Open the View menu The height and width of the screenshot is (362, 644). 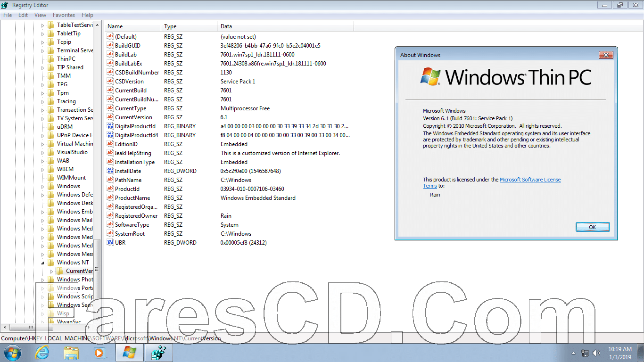41,15
